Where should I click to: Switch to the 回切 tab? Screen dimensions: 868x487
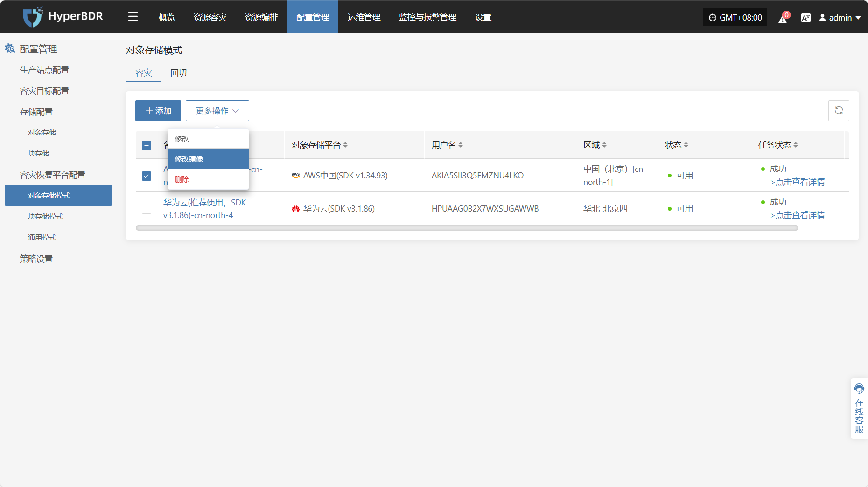(178, 73)
